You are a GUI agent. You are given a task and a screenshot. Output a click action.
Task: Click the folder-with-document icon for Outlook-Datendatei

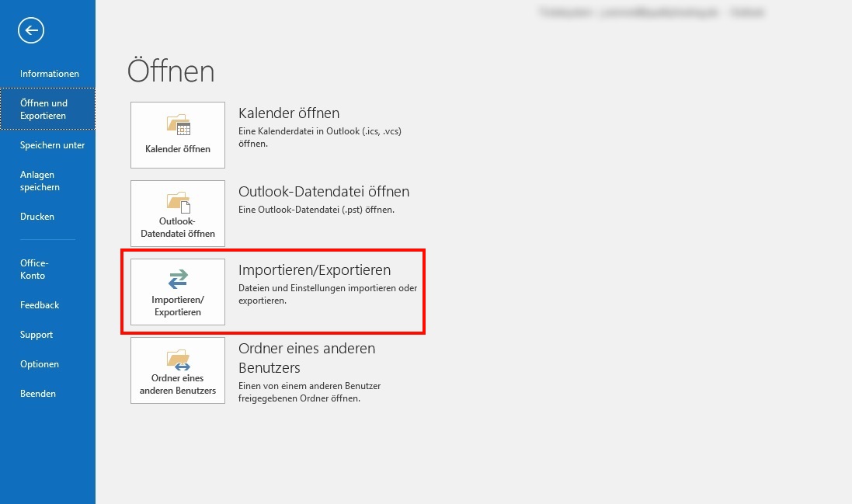(178, 203)
